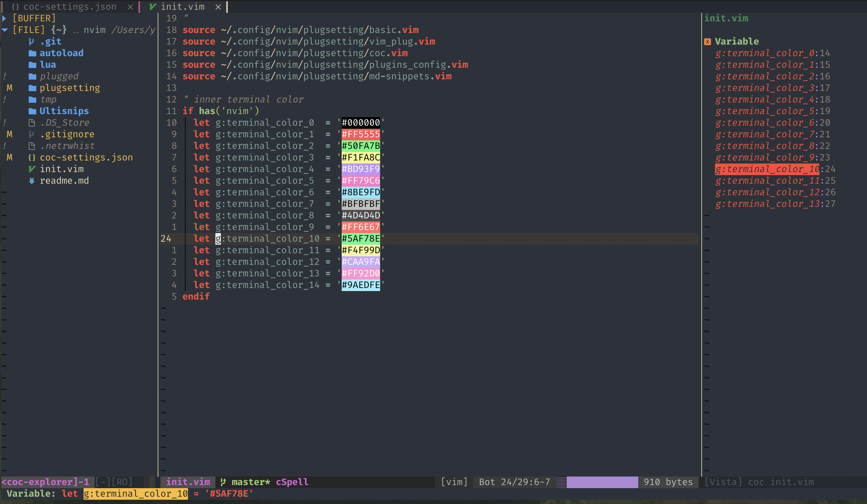Click the coc-settings.json braces icon in tree
The image size is (867, 504).
click(32, 157)
